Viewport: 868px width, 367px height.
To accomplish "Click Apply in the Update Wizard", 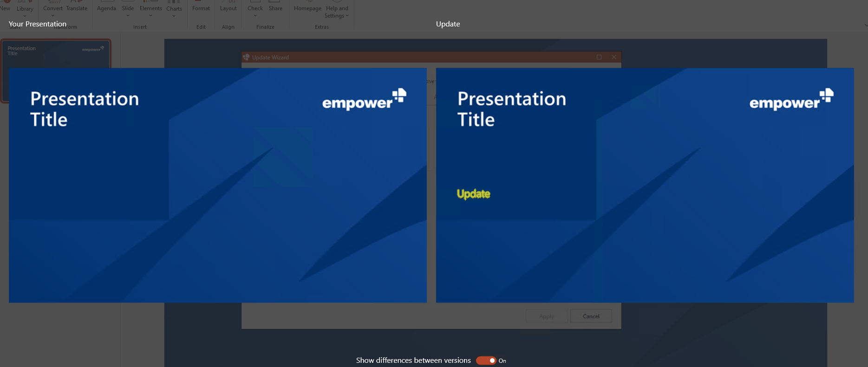I will [x=546, y=316].
